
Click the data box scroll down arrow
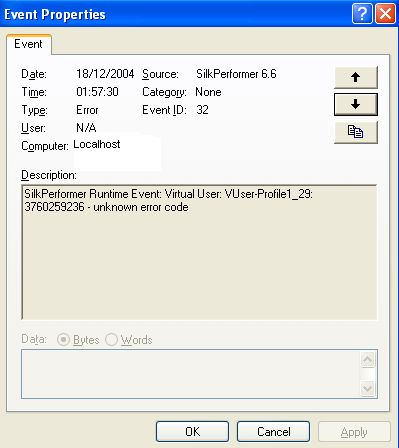point(368,388)
